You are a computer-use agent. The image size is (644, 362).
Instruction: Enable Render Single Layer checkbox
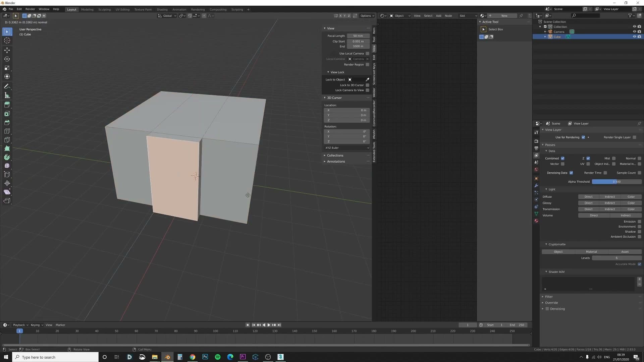click(x=635, y=137)
